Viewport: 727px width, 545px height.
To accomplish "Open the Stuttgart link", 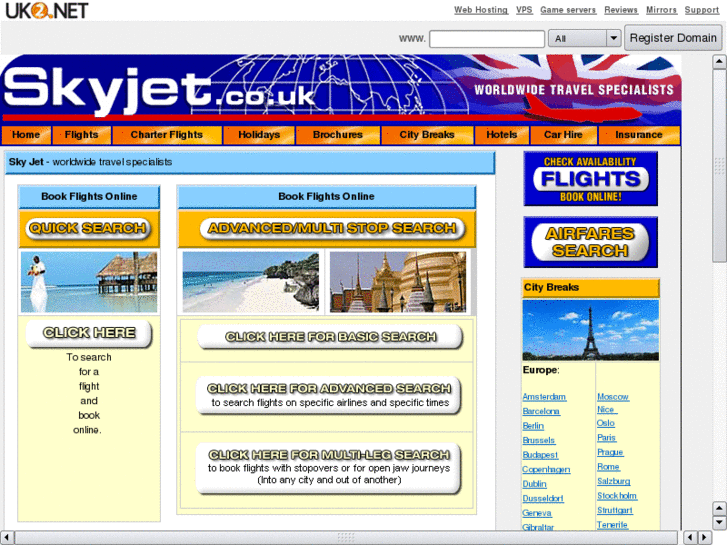I will pyautogui.click(x=614, y=510).
